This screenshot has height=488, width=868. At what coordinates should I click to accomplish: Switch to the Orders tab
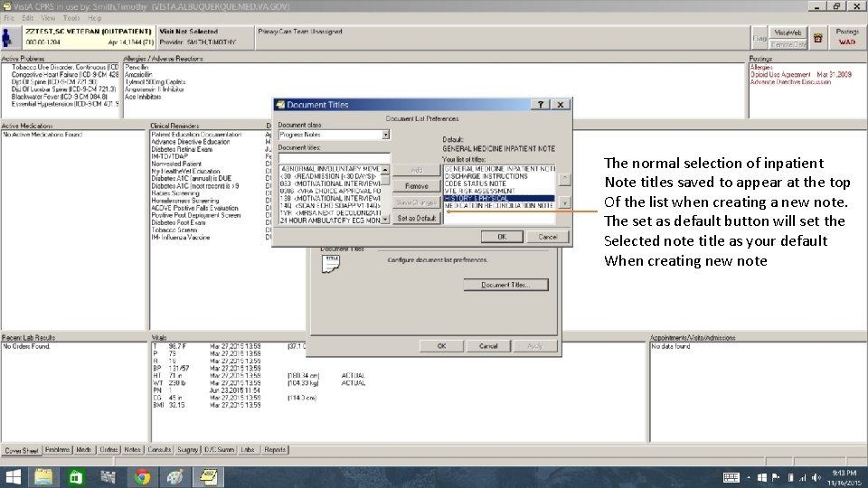click(108, 450)
